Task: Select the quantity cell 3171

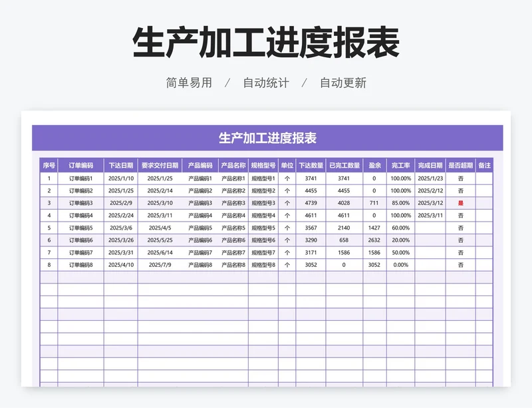Action: [311, 252]
